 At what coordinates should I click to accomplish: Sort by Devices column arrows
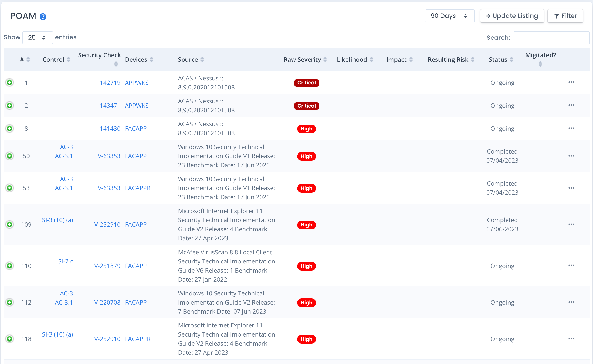coord(151,59)
